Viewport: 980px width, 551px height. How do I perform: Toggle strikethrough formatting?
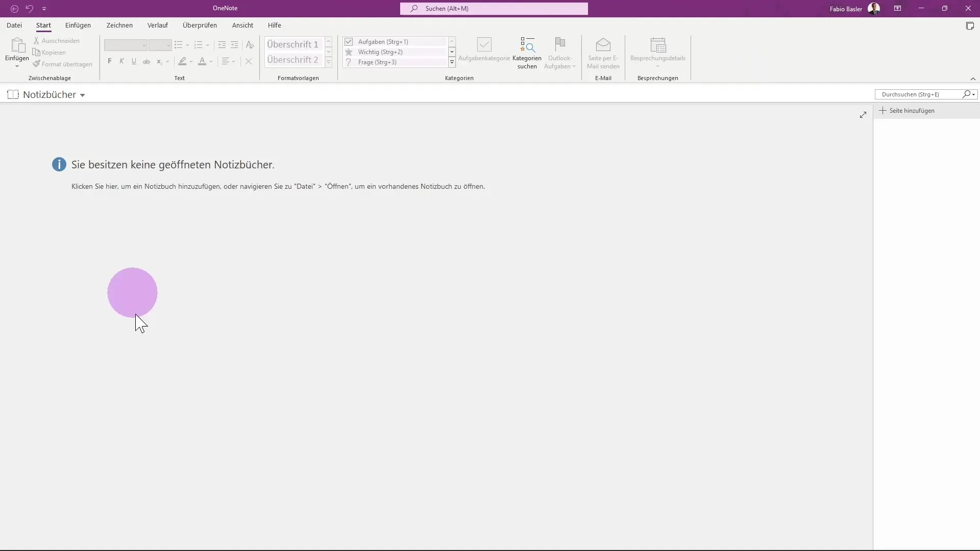pos(146,61)
